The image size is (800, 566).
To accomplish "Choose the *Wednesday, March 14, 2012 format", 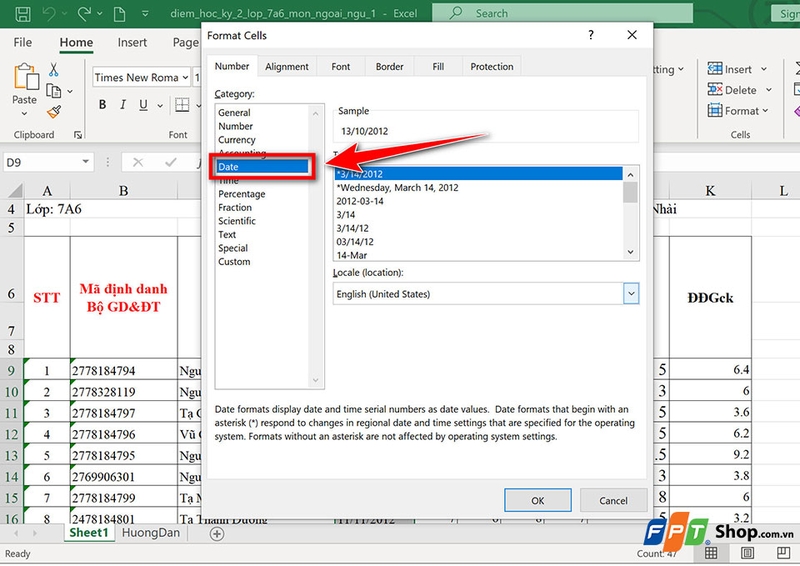I will point(478,188).
